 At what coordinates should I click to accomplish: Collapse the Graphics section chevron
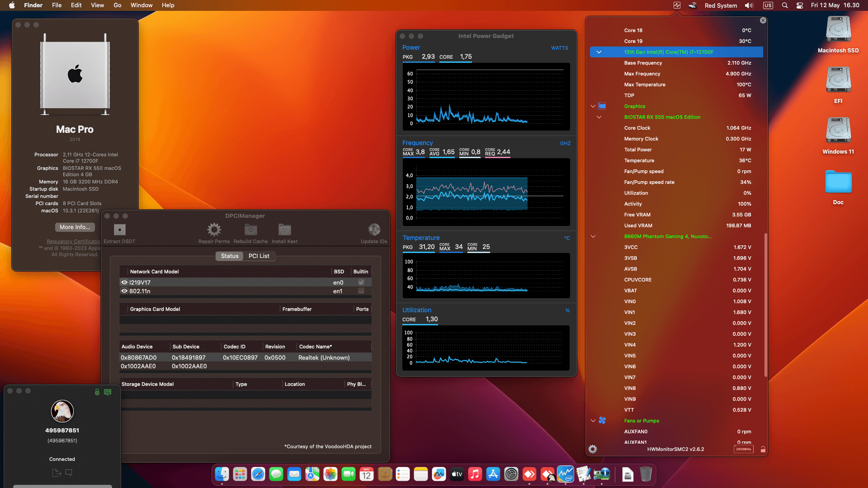[x=593, y=106]
